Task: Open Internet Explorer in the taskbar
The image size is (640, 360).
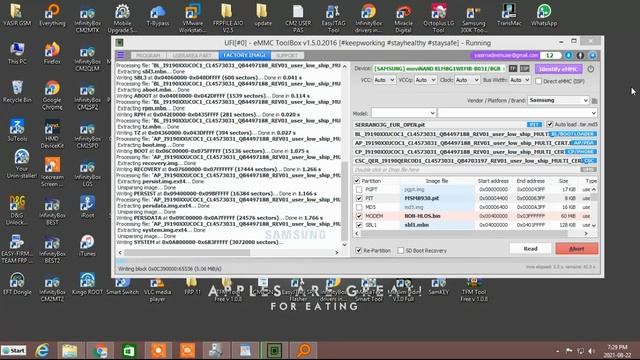Action: [42, 350]
